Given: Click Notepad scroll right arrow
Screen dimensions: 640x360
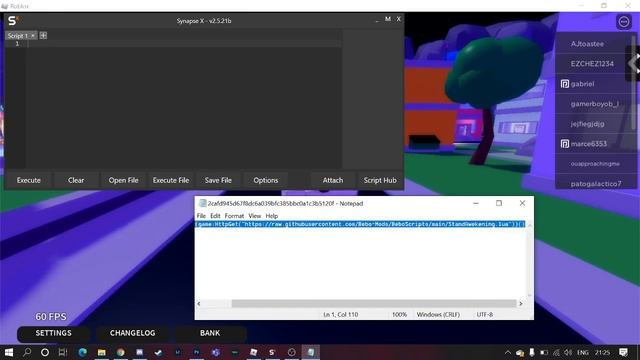Looking at the screenshot, I should tap(520, 304).
